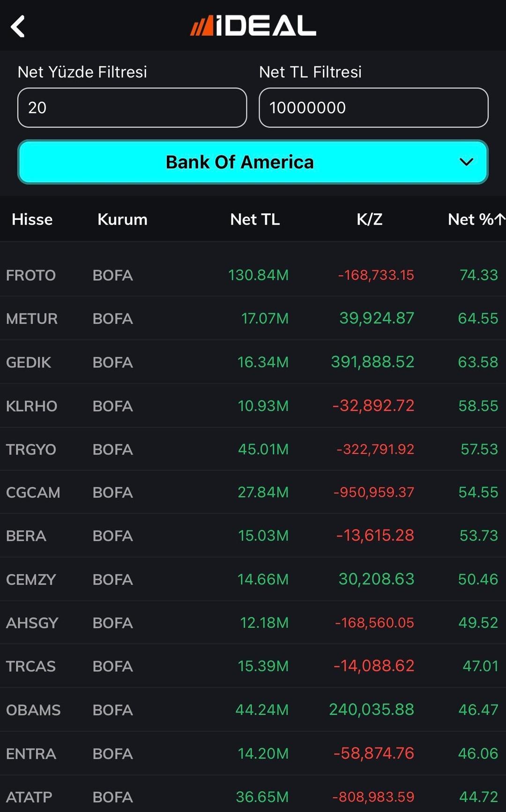Sort by the Net TL column header
Screen dimensions: 506x812
pos(255,219)
